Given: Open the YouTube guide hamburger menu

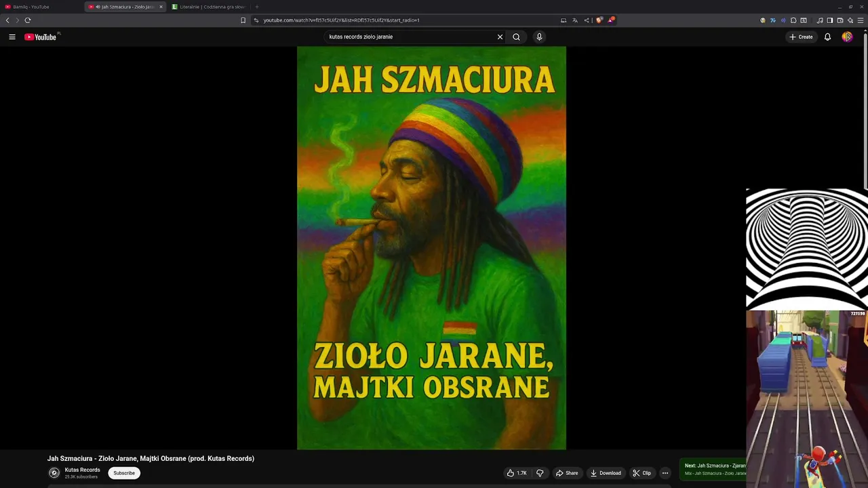Looking at the screenshot, I should coord(12,37).
